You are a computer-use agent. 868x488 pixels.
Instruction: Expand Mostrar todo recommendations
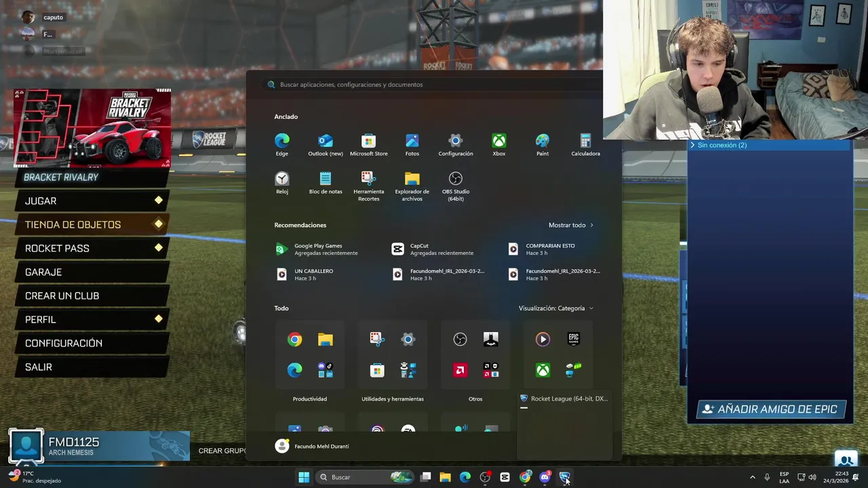click(571, 225)
